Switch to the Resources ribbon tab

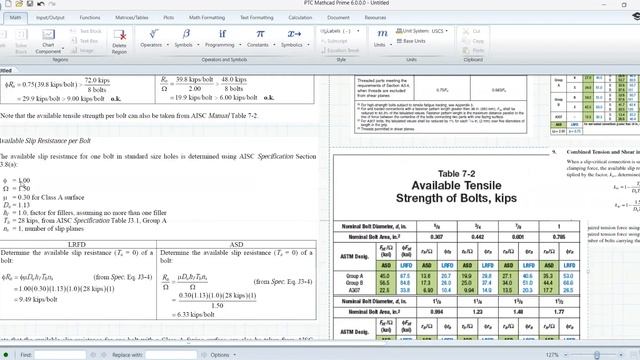pyautogui.click(x=375, y=18)
